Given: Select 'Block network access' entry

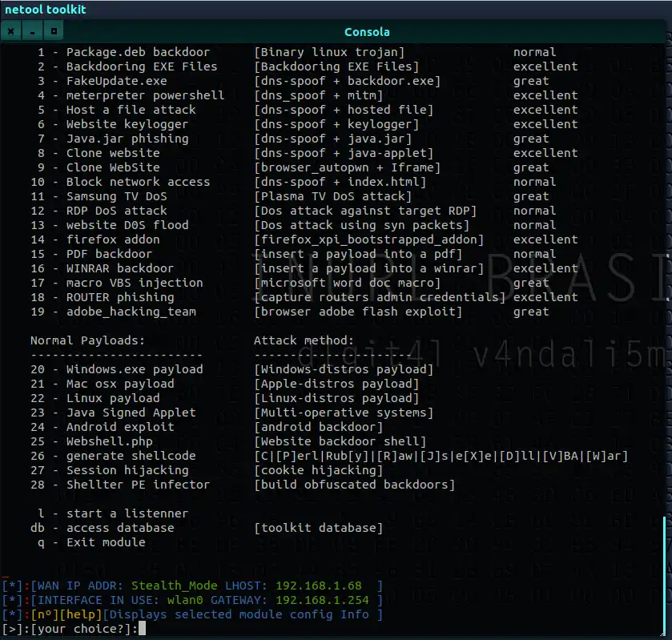Looking at the screenshot, I should pyautogui.click(x=138, y=182).
